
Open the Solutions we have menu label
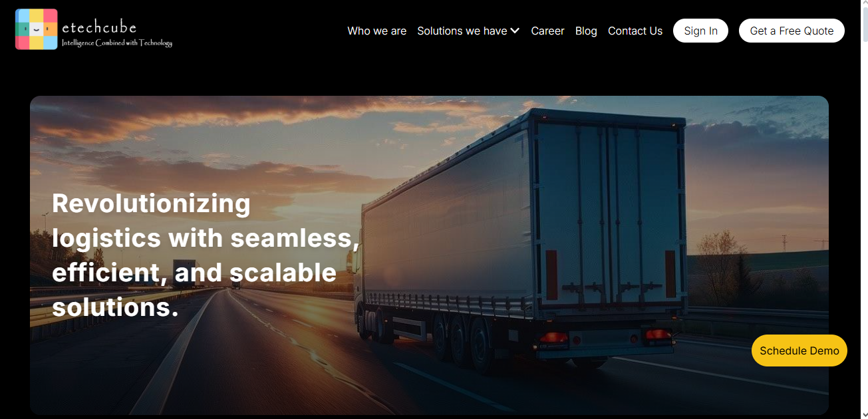tap(462, 31)
